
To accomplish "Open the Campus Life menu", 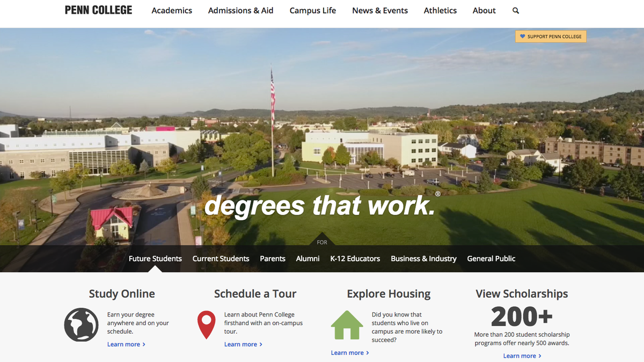I will click(312, 10).
